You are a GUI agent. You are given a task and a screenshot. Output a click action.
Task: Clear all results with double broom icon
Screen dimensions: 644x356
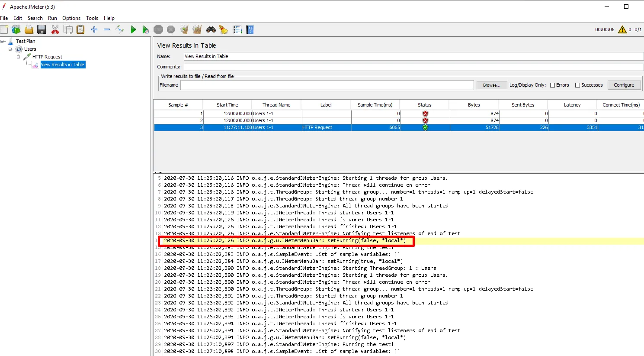[x=197, y=29]
